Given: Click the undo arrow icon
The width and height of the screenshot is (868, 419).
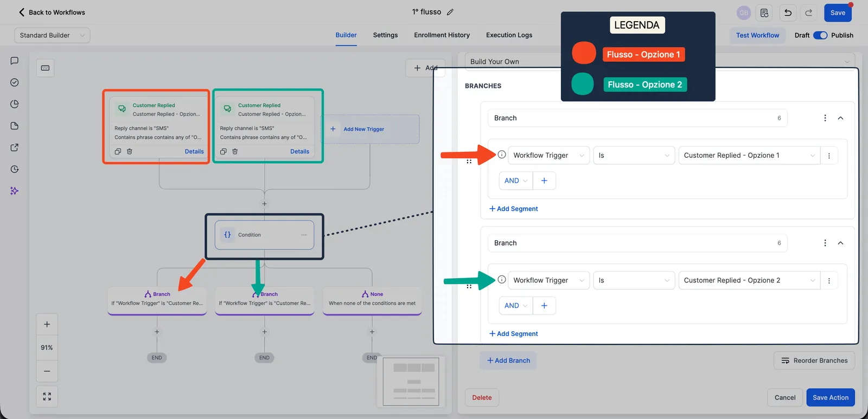Looking at the screenshot, I should pyautogui.click(x=788, y=12).
